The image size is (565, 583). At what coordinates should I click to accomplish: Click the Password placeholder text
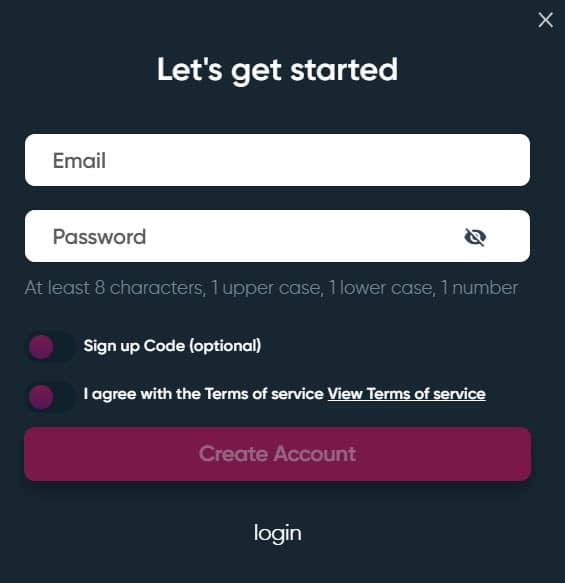pos(99,237)
